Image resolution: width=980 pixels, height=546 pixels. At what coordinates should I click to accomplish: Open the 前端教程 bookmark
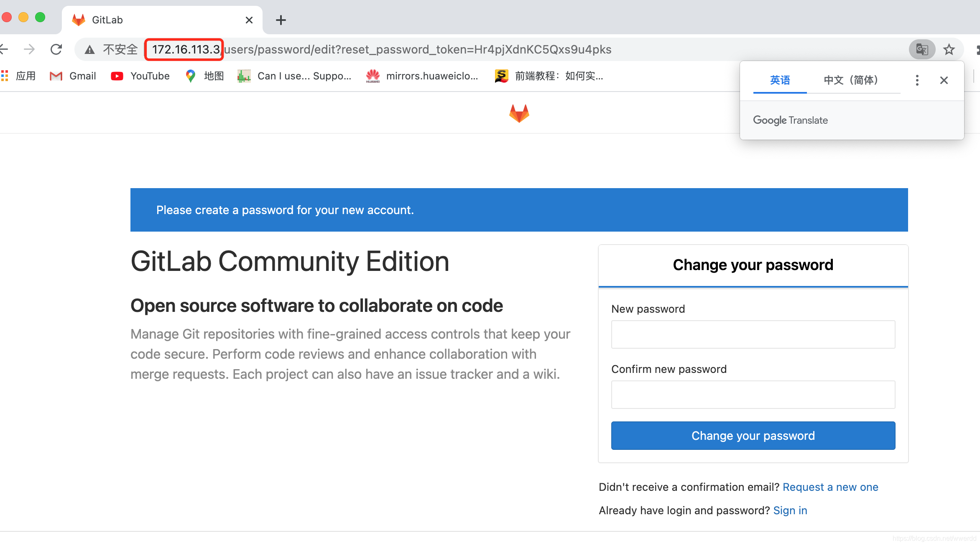[549, 76]
